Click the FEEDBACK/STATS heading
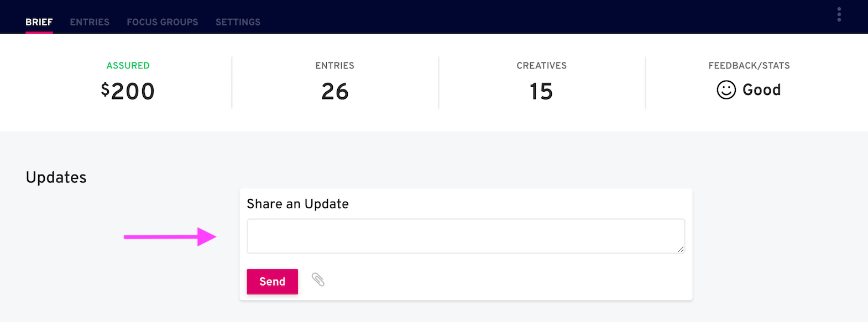 point(749,65)
